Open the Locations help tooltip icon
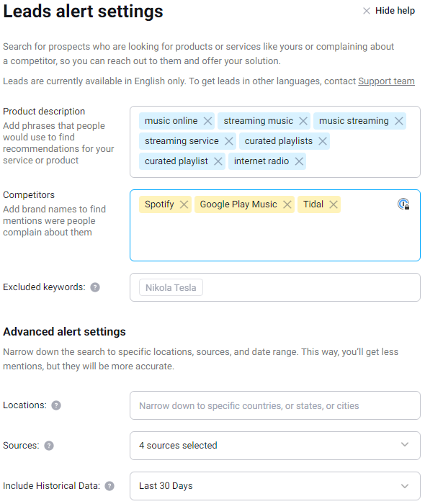 [56, 405]
